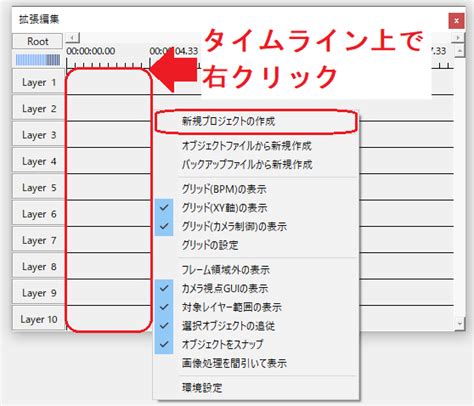Image resolution: width=474 pixels, height=406 pixels.
Task: Close the 拡張編集 window
Action: coord(456,21)
